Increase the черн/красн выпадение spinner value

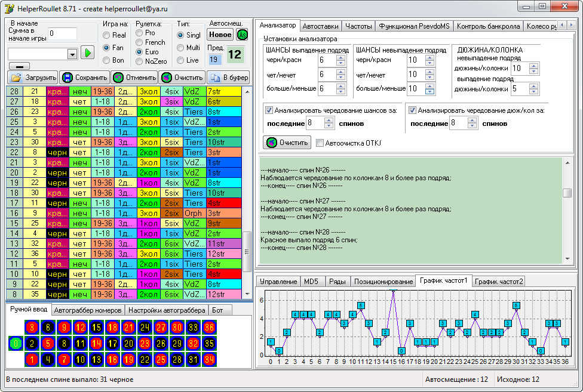[x=340, y=57]
